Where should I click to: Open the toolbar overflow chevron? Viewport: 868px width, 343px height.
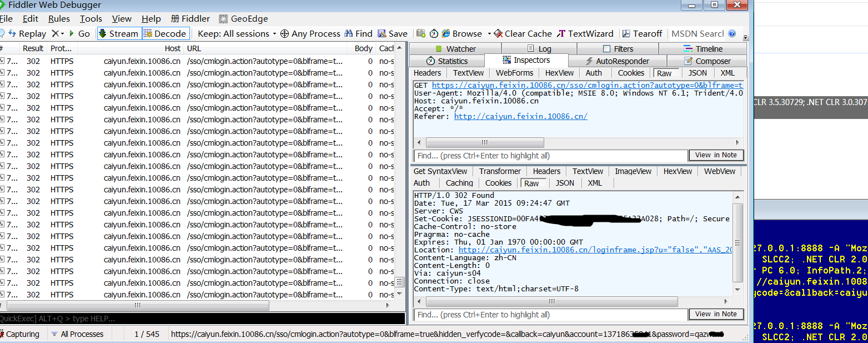[x=746, y=38]
